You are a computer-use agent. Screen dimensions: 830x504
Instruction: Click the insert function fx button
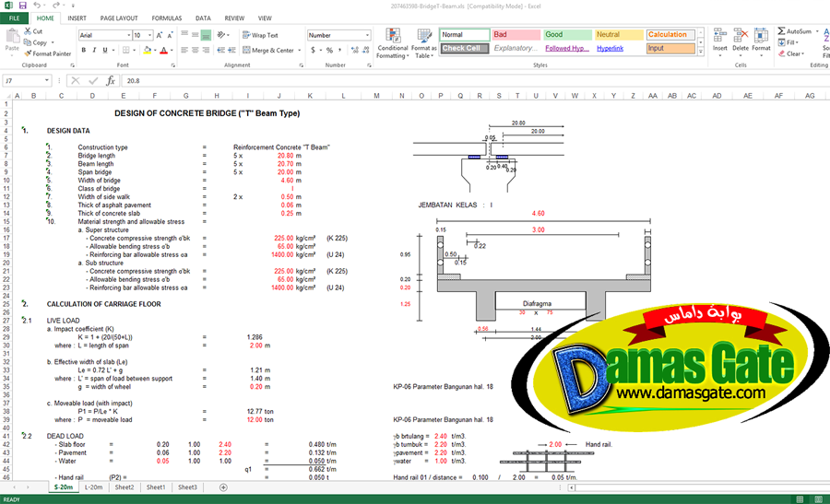tap(111, 80)
